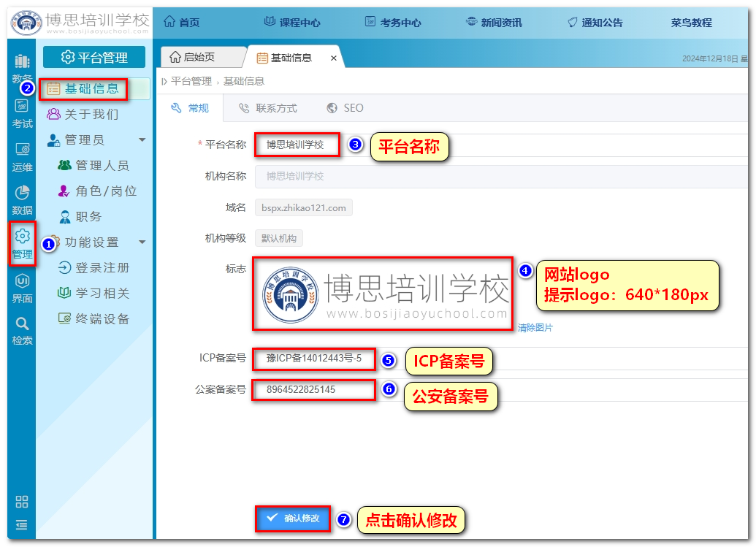Open 通知公告 in top navigation

coord(595,22)
